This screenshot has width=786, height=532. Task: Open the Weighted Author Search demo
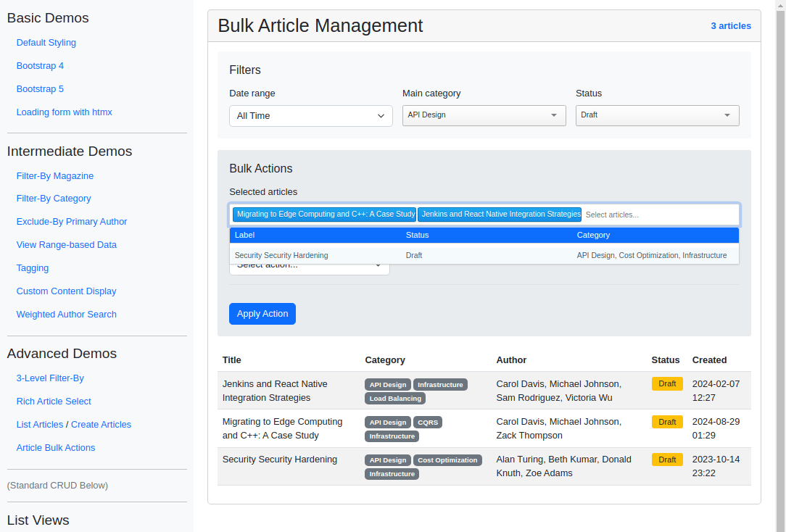(66, 314)
